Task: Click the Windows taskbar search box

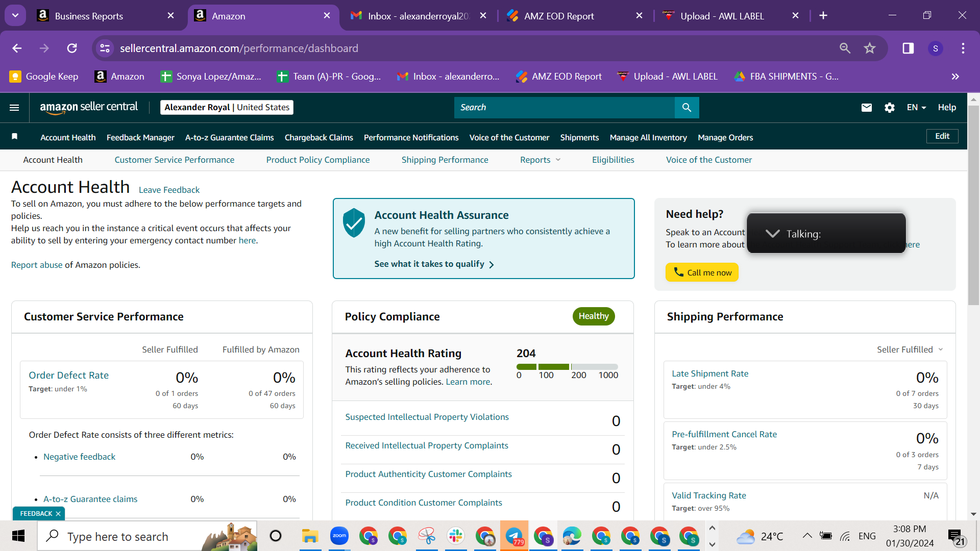Action: [147, 536]
